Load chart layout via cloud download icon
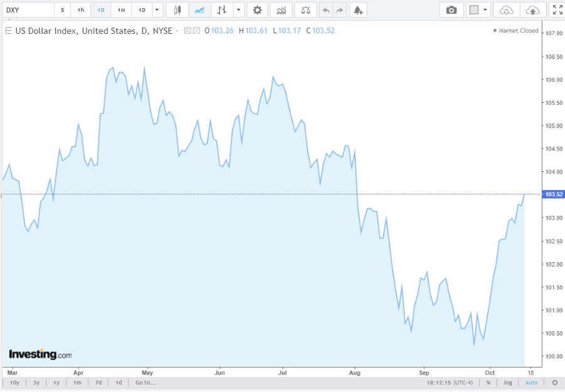565x392 pixels. pos(507,9)
